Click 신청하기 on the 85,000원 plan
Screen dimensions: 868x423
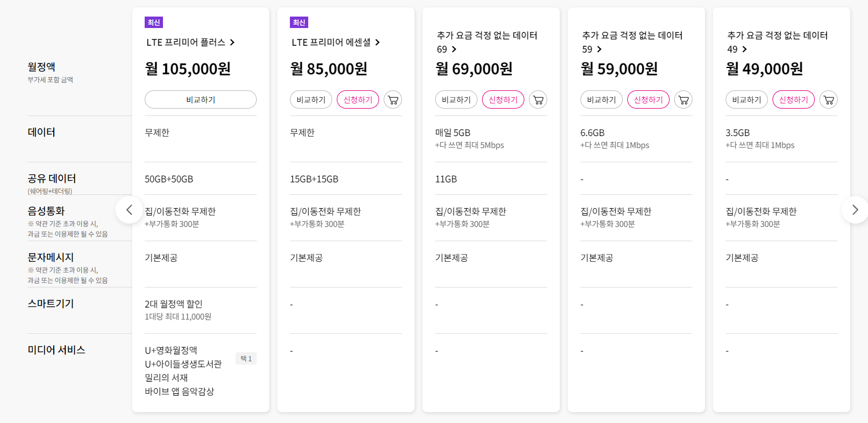coord(358,99)
